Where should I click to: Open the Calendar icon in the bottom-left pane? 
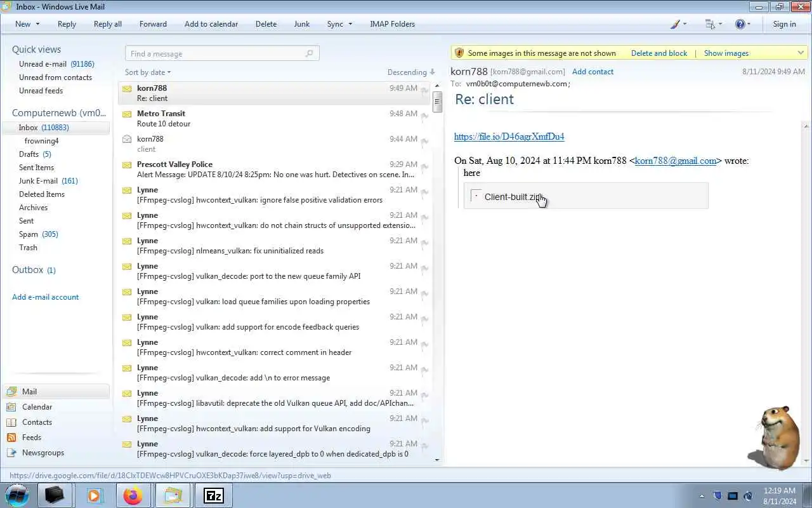click(x=11, y=407)
